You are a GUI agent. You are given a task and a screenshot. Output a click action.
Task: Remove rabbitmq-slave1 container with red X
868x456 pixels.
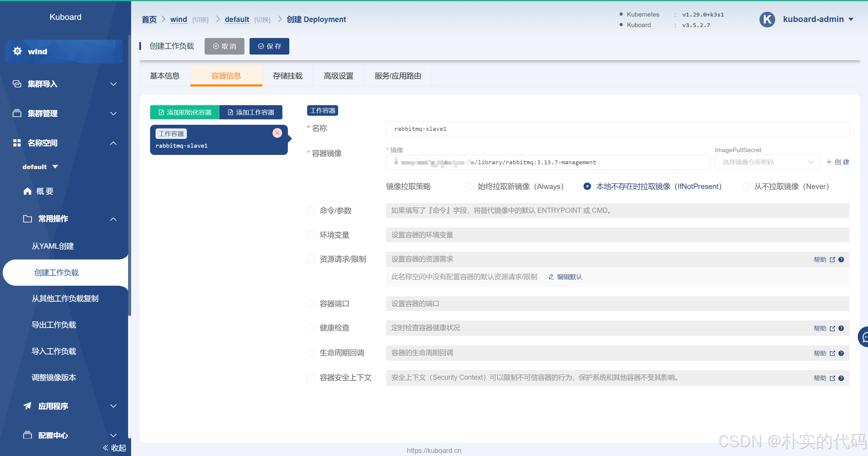[x=277, y=133]
